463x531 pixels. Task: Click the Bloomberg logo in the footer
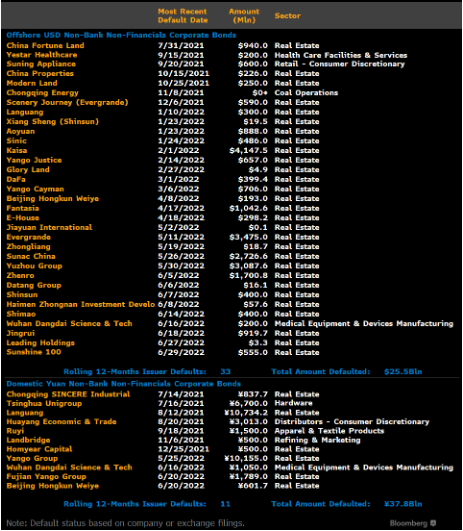413,523
